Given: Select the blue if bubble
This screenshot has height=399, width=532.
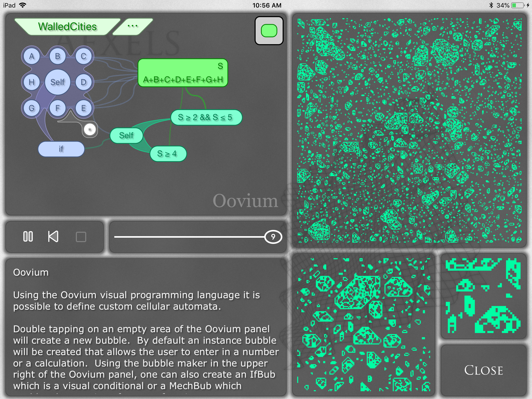Looking at the screenshot, I should pyautogui.click(x=61, y=149).
